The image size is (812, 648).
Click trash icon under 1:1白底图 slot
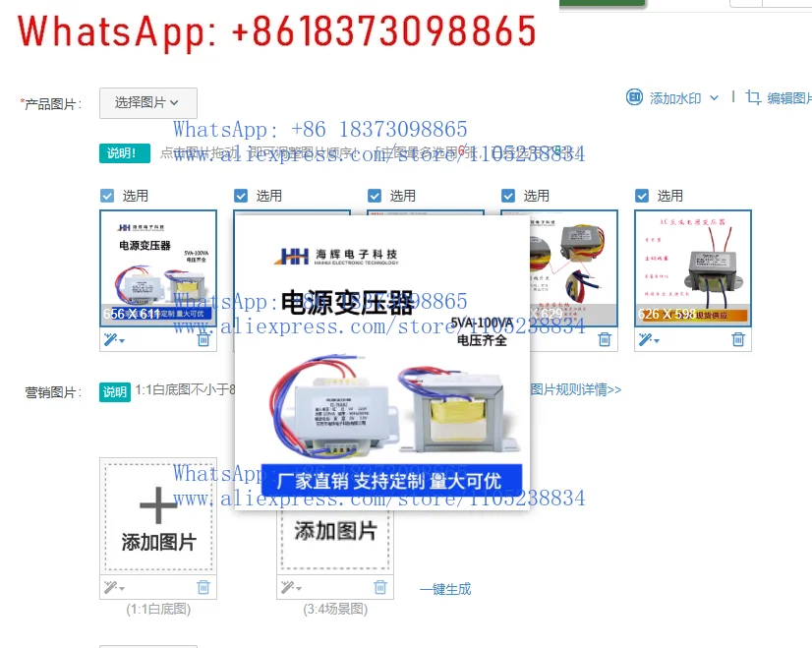click(x=203, y=587)
